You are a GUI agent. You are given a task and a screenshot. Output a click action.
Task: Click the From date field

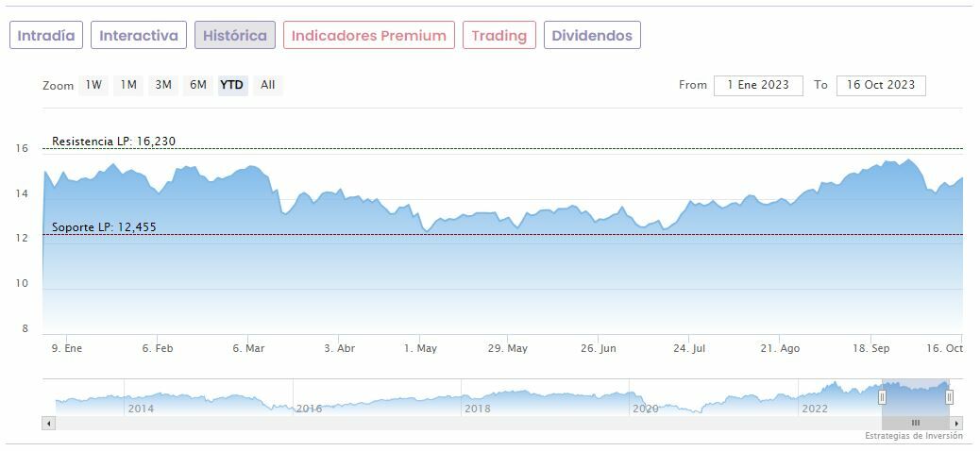click(758, 85)
